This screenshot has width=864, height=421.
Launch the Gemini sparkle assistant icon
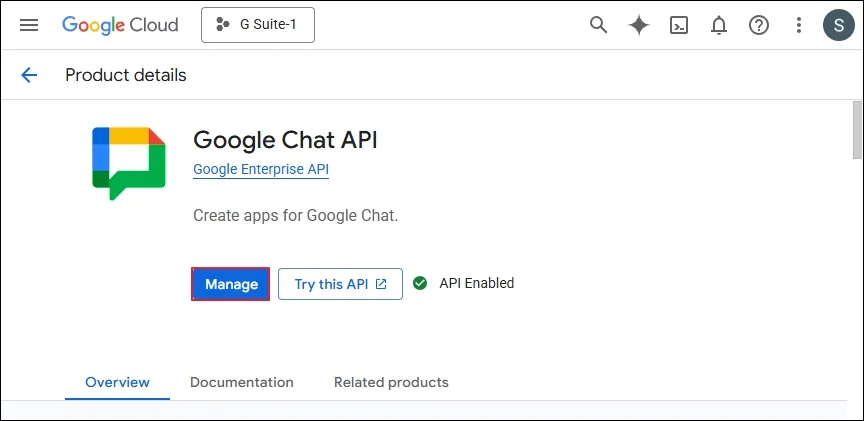[x=639, y=25]
